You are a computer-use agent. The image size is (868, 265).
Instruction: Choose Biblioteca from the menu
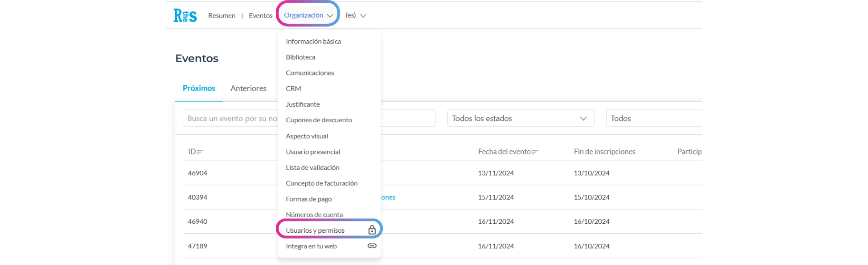click(301, 57)
